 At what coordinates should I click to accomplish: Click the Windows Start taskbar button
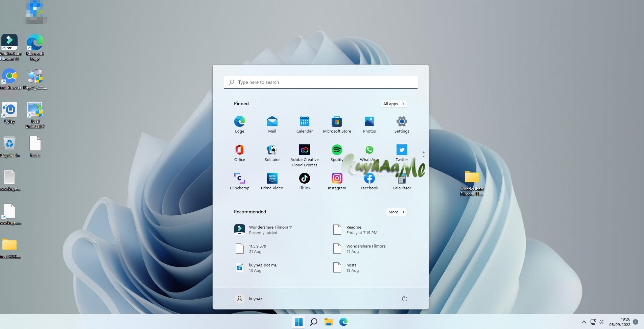tap(299, 322)
